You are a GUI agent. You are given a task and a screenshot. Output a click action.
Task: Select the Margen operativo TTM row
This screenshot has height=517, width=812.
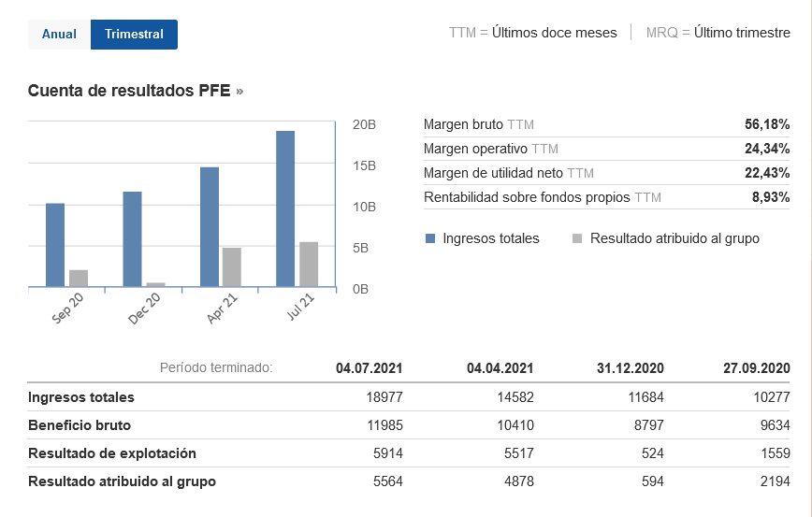point(606,149)
